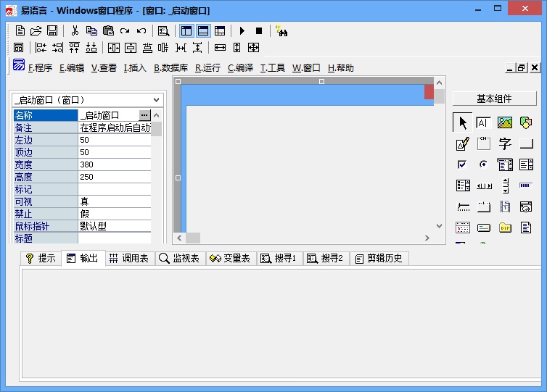The height and width of the screenshot is (392, 547).
Task: Select the progress bar component
Action: click(526, 185)
